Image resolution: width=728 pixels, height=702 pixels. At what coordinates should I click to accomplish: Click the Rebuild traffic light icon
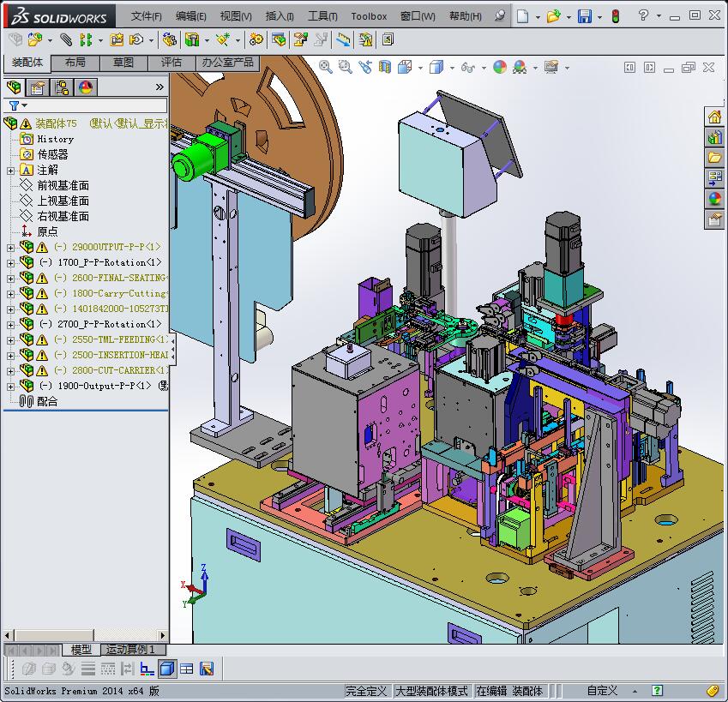click(x=616, y=16)
